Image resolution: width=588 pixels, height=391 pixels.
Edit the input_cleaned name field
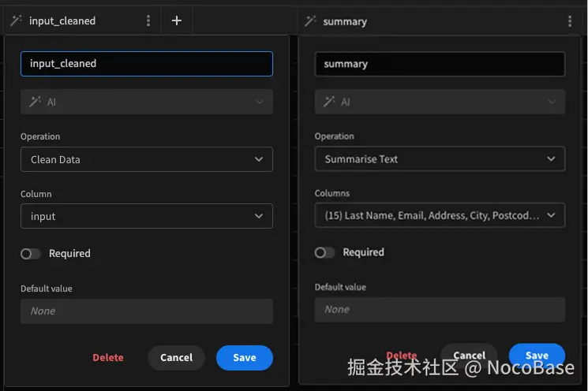tap(147, 64)
